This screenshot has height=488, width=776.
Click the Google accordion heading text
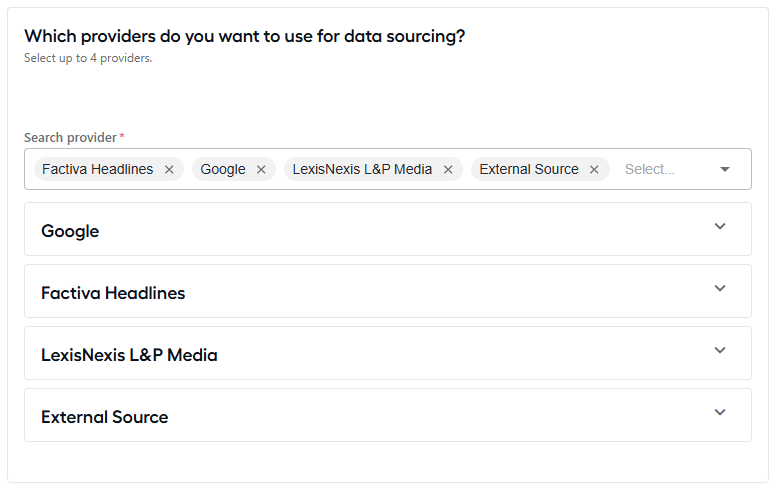pos(70,232)
